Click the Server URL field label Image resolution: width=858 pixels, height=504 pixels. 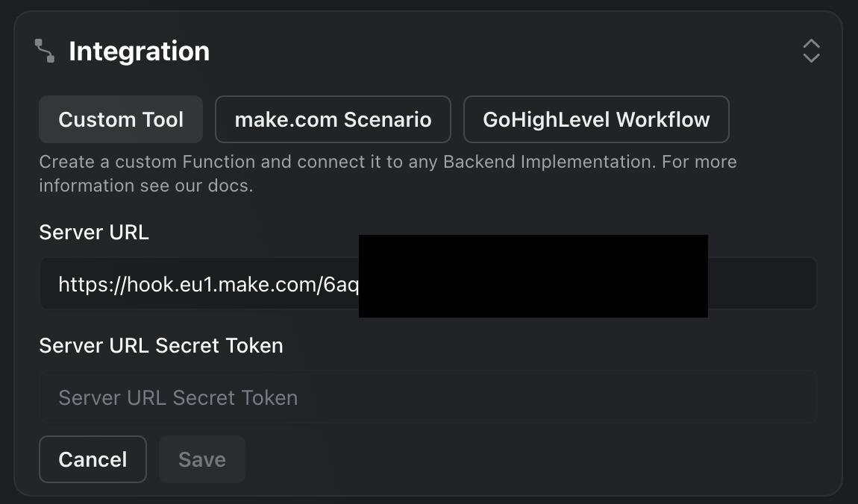93,233
